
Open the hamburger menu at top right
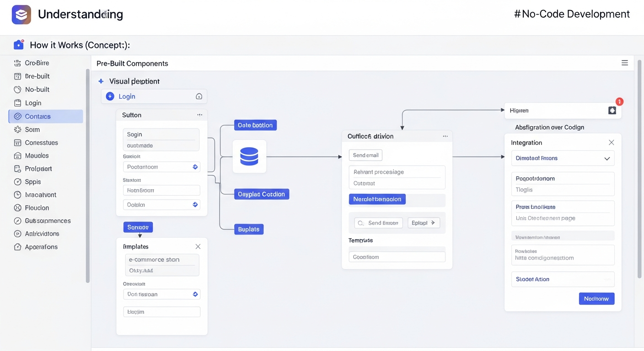tap(625, 63)
